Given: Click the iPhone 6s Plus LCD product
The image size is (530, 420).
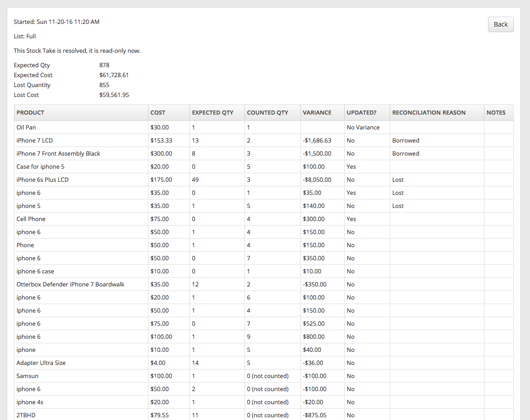Looking at the screenshot, I should (x=42, y=180).
